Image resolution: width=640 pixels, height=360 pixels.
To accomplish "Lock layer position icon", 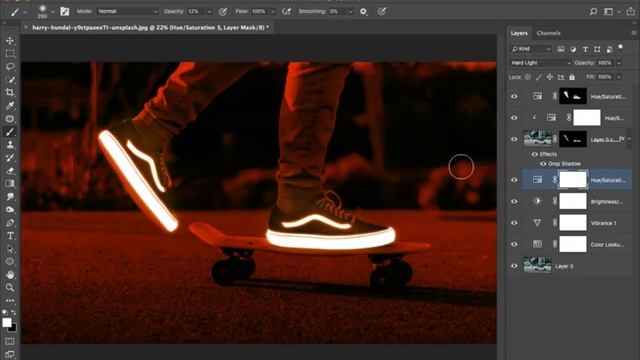I will (x=550, y=77).
